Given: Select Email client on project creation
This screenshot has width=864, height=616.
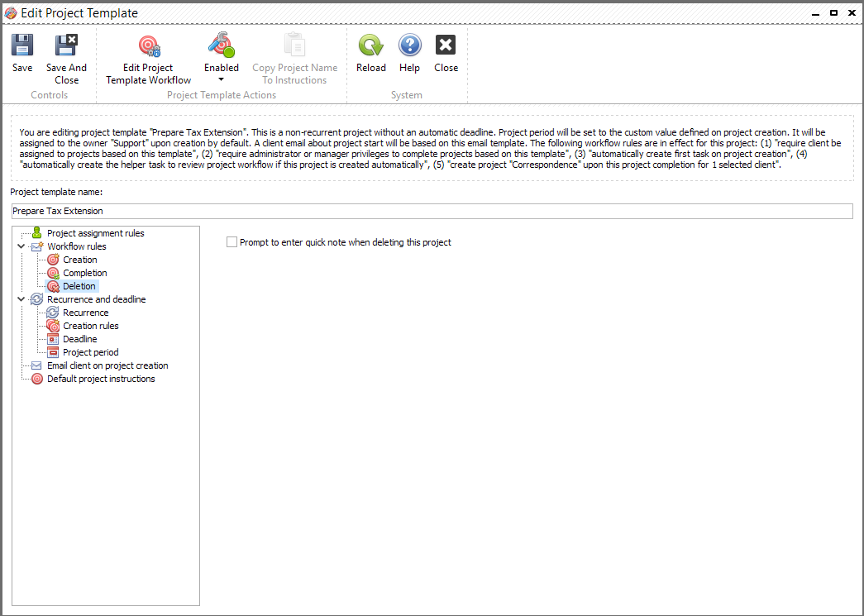Looking at the screenshot, I should [107, 365].
